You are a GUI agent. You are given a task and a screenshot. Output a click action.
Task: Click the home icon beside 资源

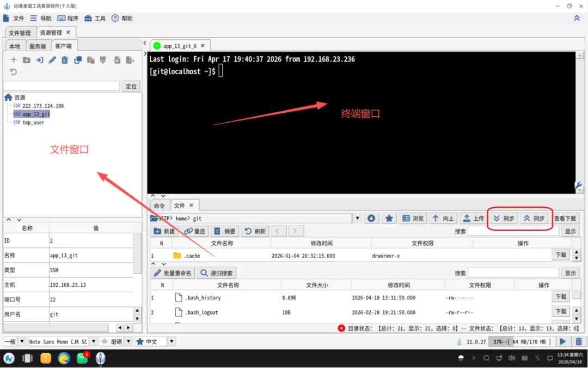pos(8,97)
